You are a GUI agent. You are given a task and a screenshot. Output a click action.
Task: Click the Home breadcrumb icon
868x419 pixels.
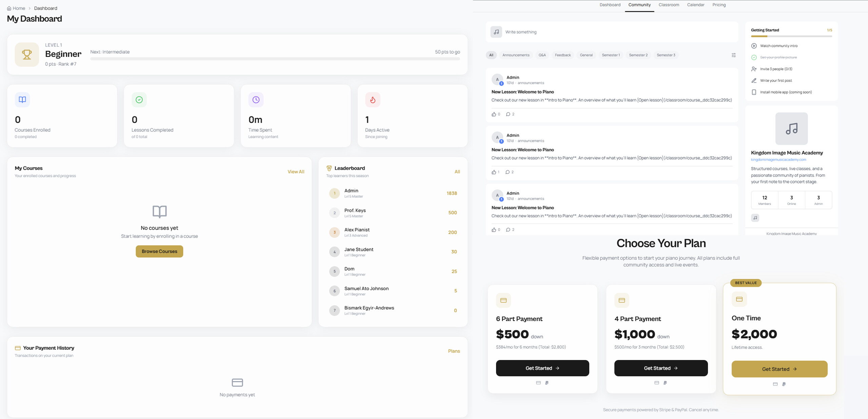coord(9,8)
